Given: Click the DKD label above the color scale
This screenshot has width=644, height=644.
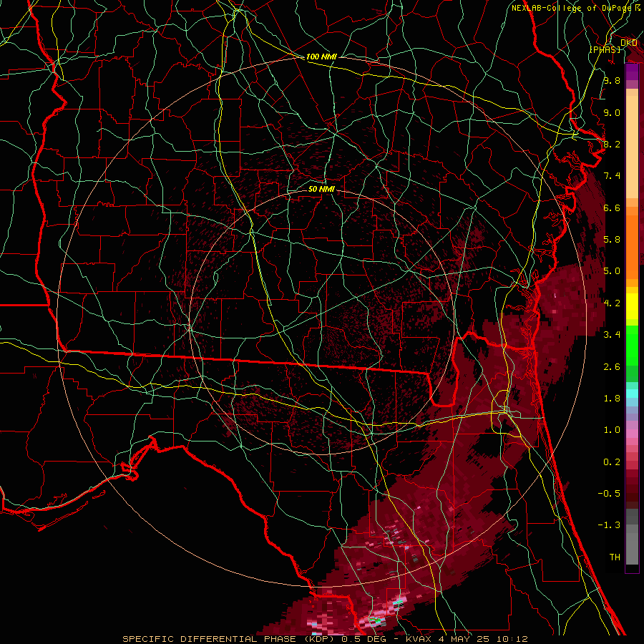Looking at the screenshot, I should click(x=629, y=42).
